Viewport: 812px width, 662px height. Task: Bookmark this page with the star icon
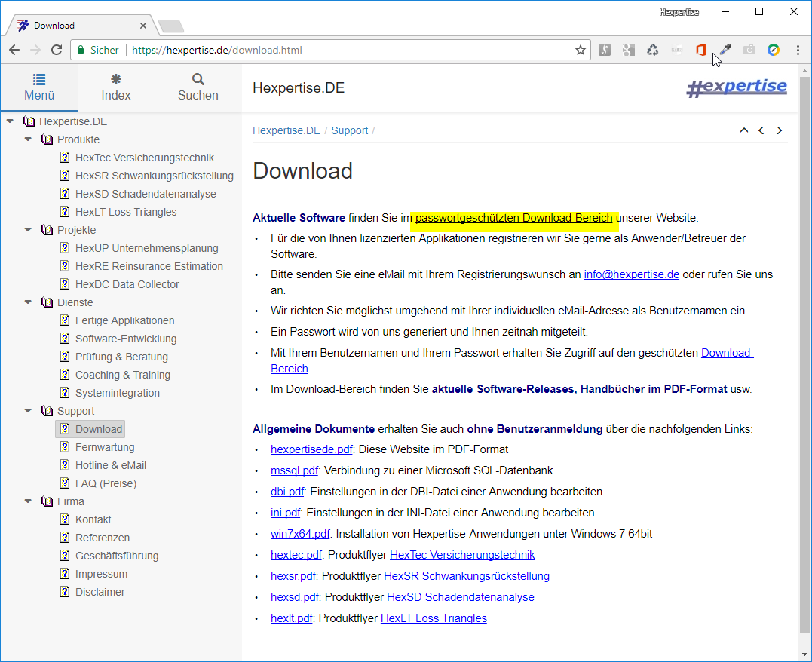pos(580,50)
